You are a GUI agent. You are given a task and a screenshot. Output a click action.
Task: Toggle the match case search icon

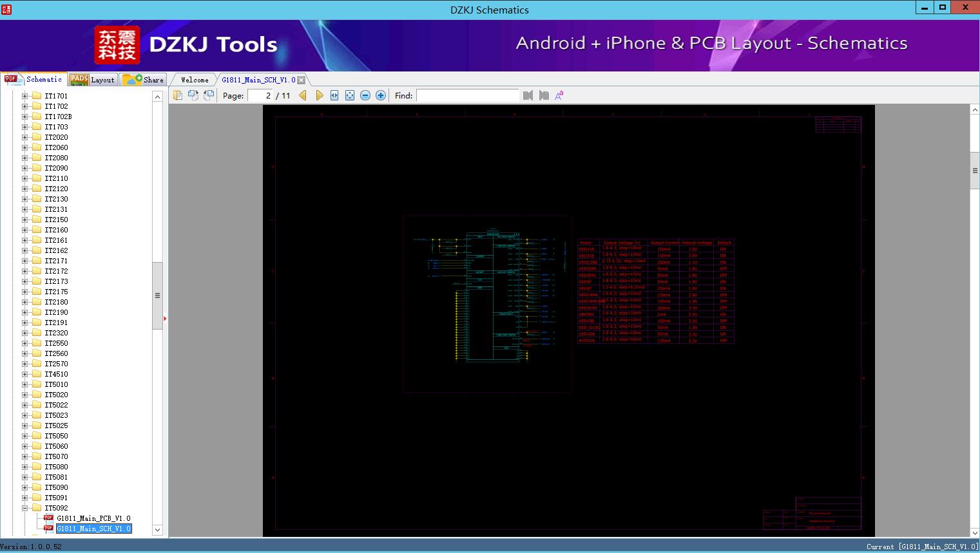(x=559, y=95)
